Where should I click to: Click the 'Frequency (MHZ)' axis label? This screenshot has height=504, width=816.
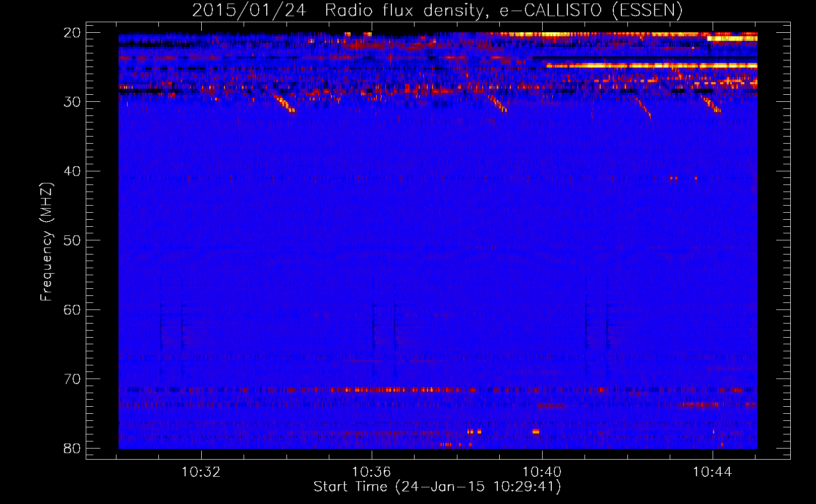[x=46, y=242]
